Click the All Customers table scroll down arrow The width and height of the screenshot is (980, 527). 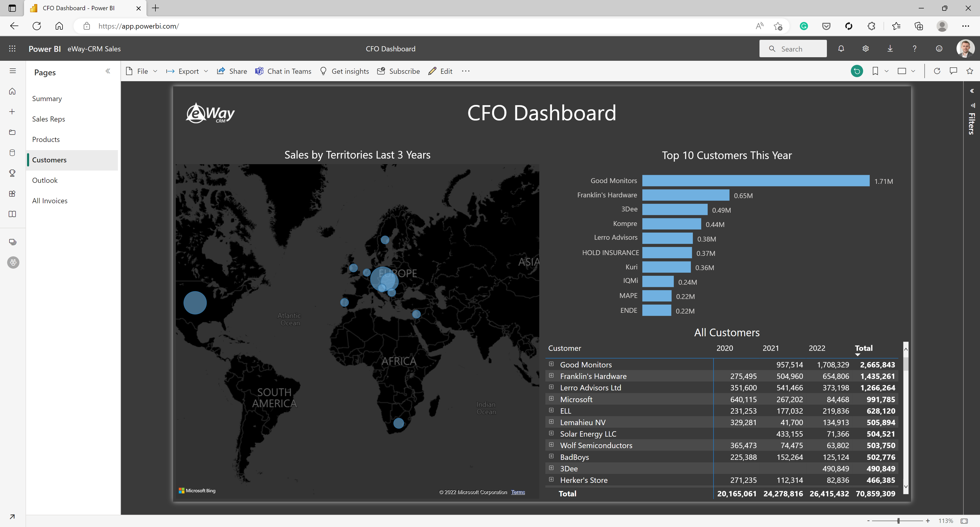click(x=906, y=487)
